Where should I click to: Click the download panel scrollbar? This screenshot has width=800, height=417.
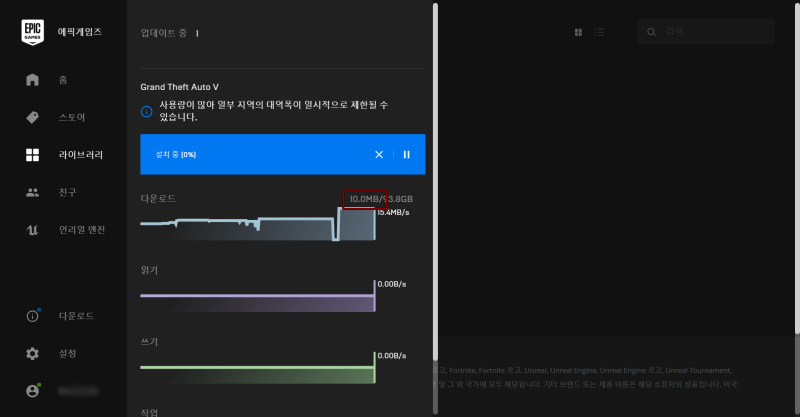tap(435, 181)
